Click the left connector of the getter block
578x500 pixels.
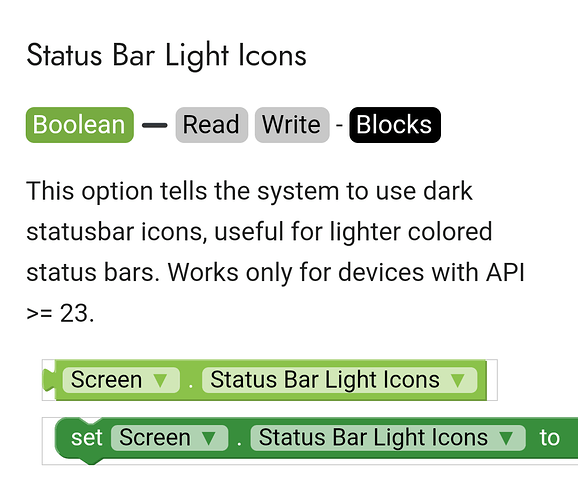[49, 380]
